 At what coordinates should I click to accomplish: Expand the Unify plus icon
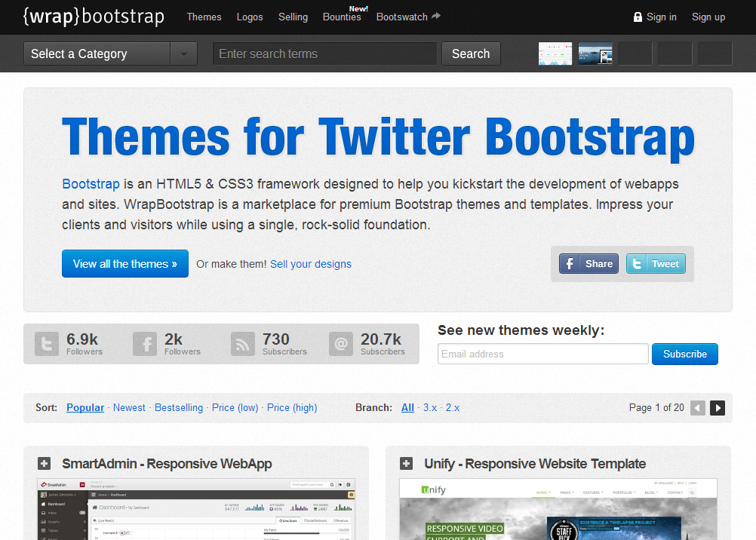(x=407, y=463)
